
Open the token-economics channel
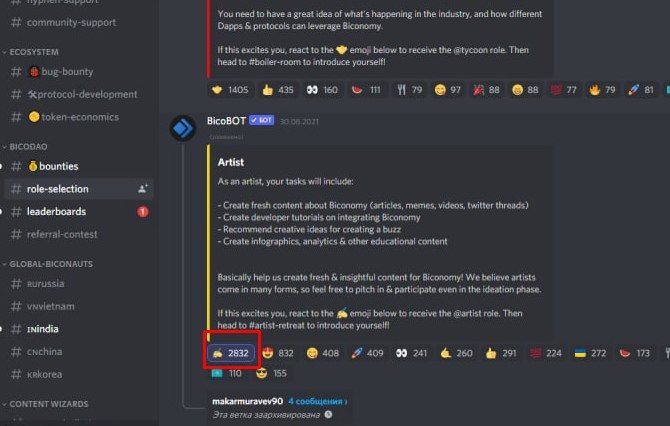[79, 117]
